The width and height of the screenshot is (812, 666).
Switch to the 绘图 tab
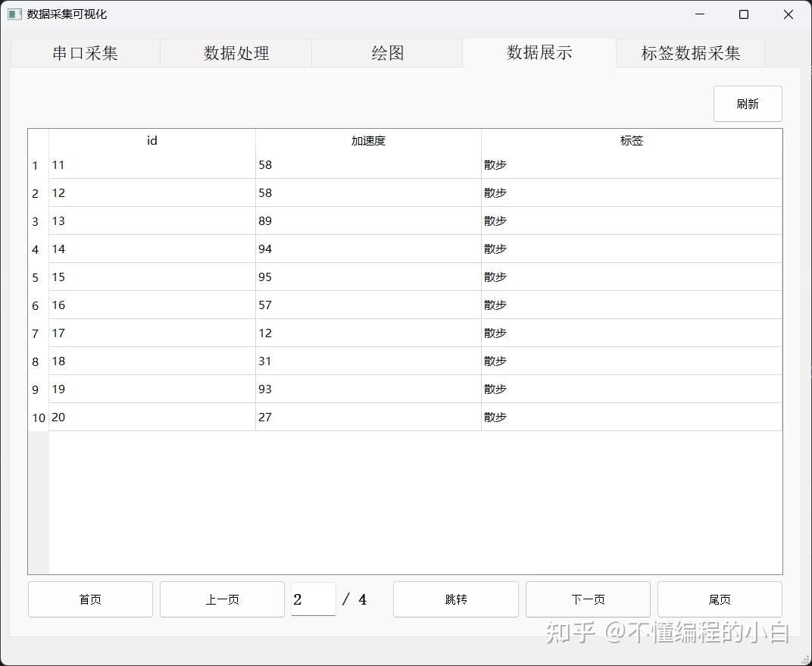pyautogui.click(x=387, y=53)
